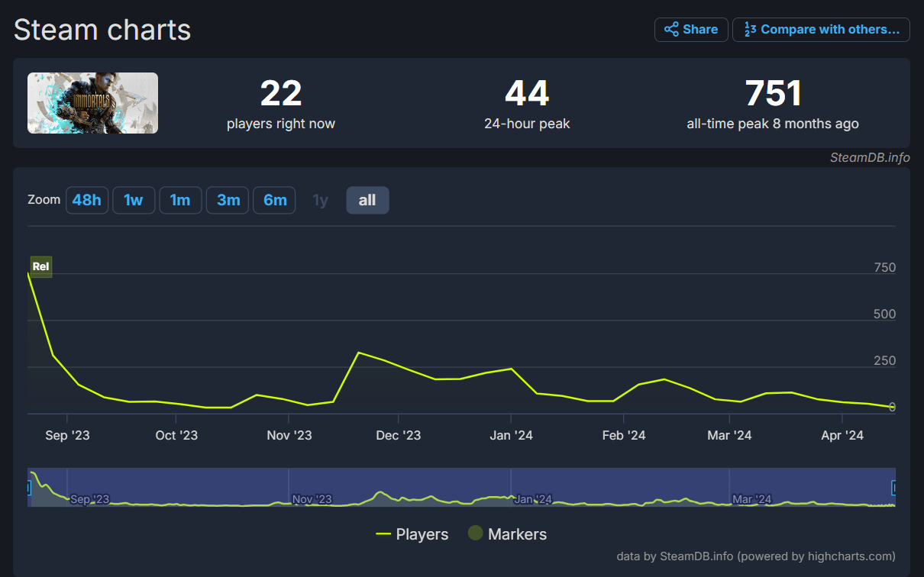
Task: Switch zoom to 1m
Action: (x=180, y=200)
